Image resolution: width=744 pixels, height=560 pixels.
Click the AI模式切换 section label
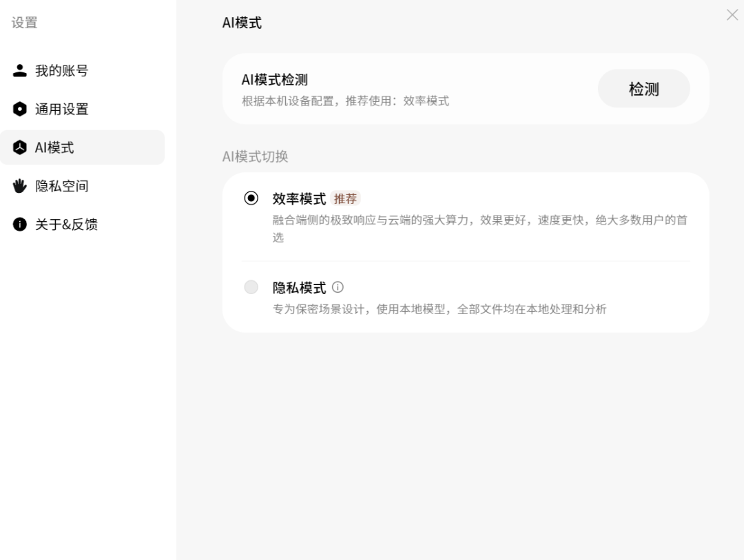[x=255, y=156]
